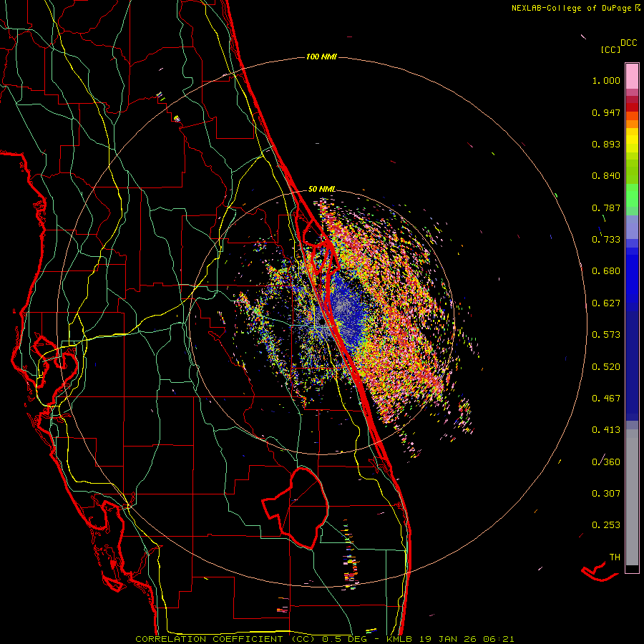Image resolution: width=644 pixels, height=644 pixels.
Task: Click the 0.520 scale value
Action: [x=606, y=367]
